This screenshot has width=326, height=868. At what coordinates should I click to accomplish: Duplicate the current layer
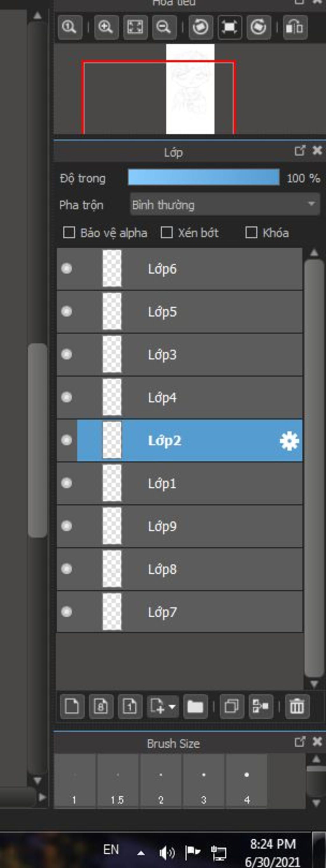click(232, 706)
